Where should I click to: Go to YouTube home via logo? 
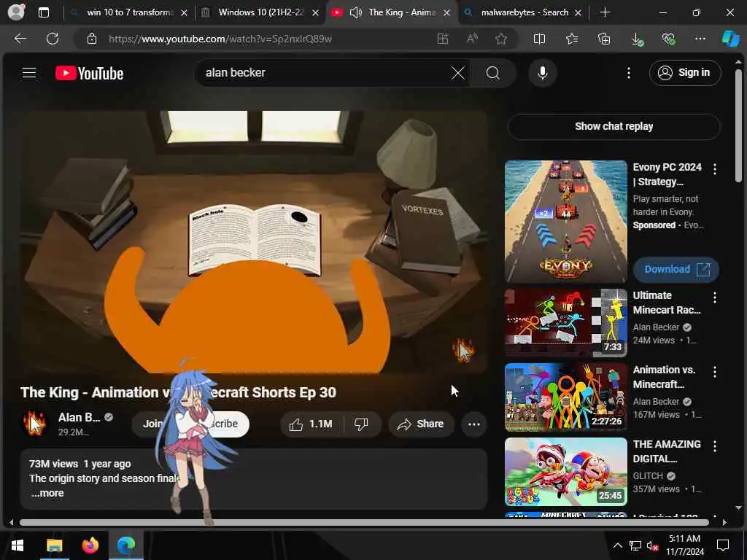coord(89,73)
